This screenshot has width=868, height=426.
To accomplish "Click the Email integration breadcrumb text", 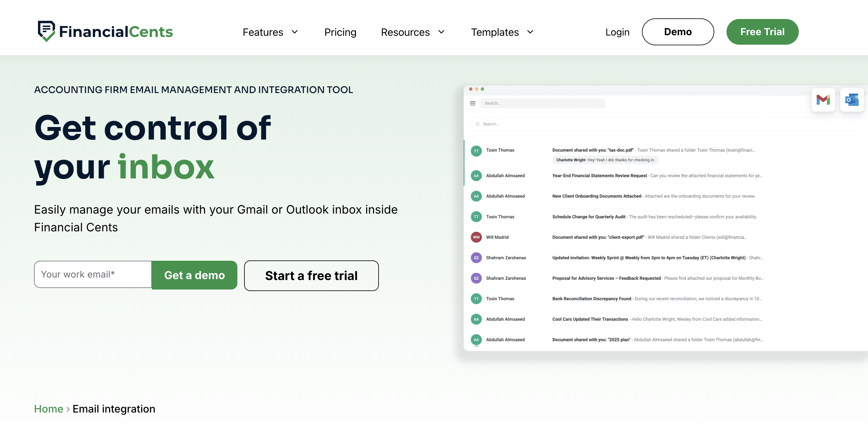I will click(x=114, y=409).
